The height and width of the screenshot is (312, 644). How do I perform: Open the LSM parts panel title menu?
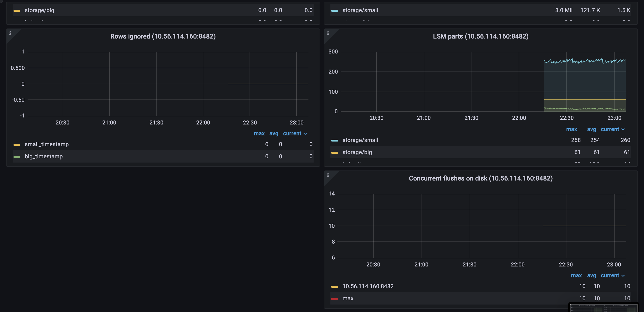pyautogui.click(x=480, y=36)
